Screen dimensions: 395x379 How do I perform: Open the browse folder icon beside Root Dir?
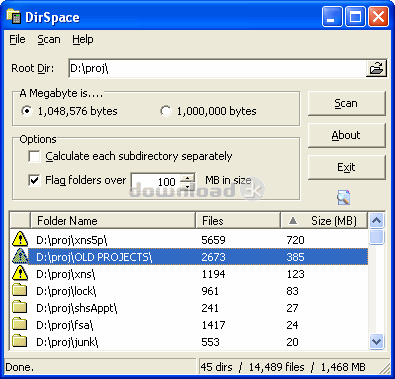pos(376,68)
